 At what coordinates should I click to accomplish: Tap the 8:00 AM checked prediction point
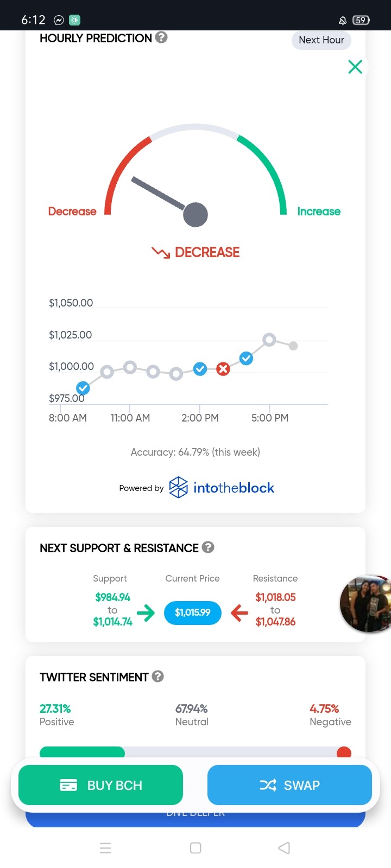(x=83, y=388)
